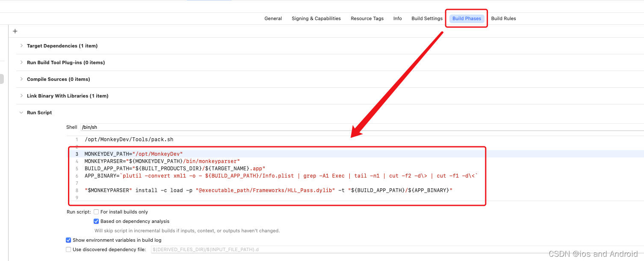Switch to the General tab
This screenshot has width=644, height=261.
click(x=273, y=18)
